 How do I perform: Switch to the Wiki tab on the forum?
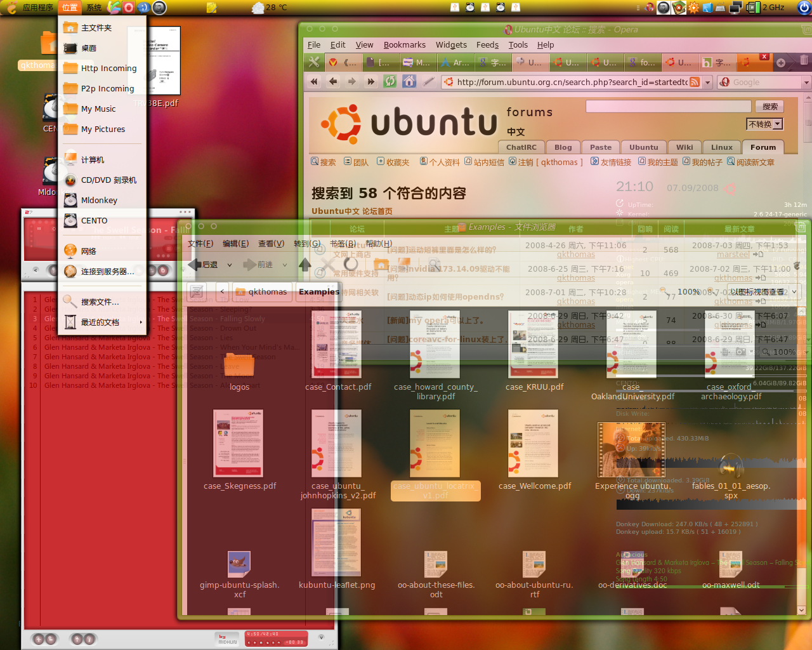tap(684, 147)
